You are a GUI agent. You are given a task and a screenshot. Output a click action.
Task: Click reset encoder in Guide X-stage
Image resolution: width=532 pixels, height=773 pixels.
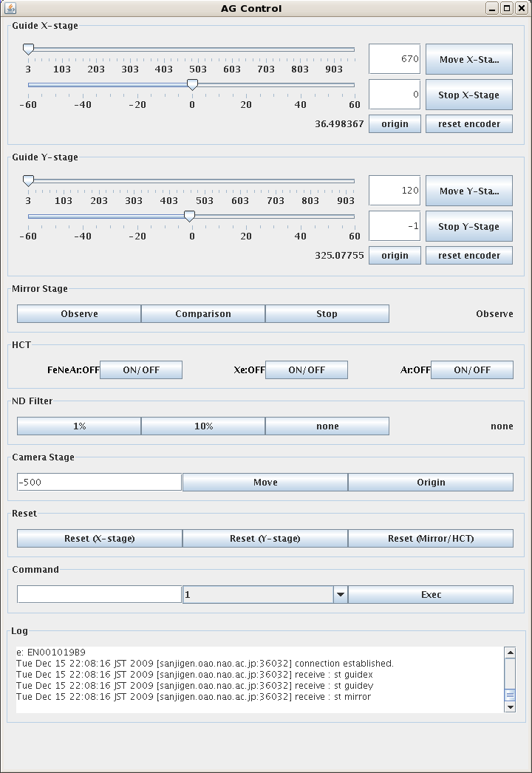click(x=469, y=123)
